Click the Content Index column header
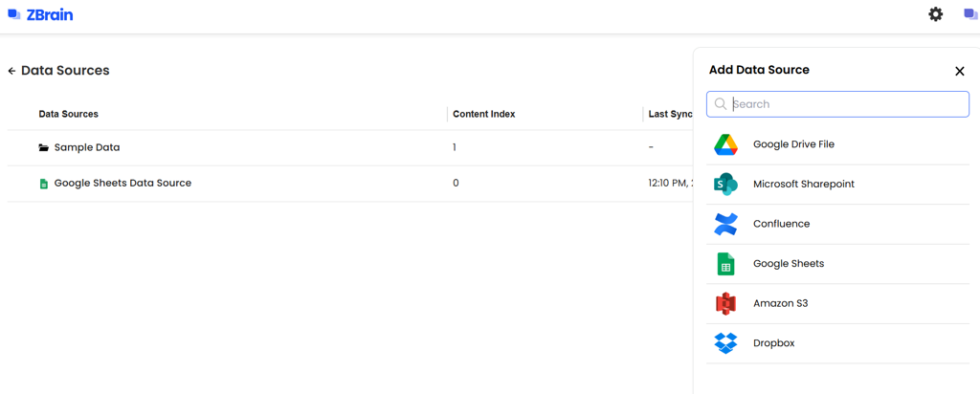This screenshot has height=394, width=980. (483, 114)
